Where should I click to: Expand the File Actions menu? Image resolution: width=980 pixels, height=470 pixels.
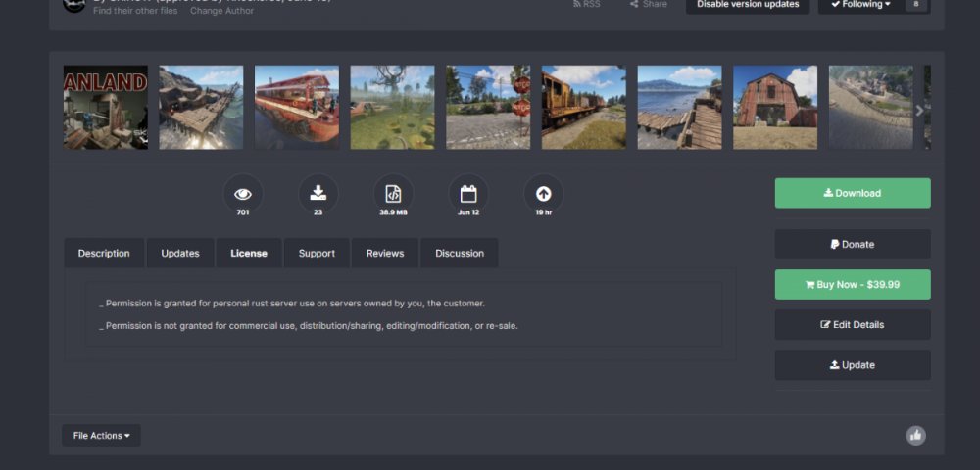click(101, 436)
